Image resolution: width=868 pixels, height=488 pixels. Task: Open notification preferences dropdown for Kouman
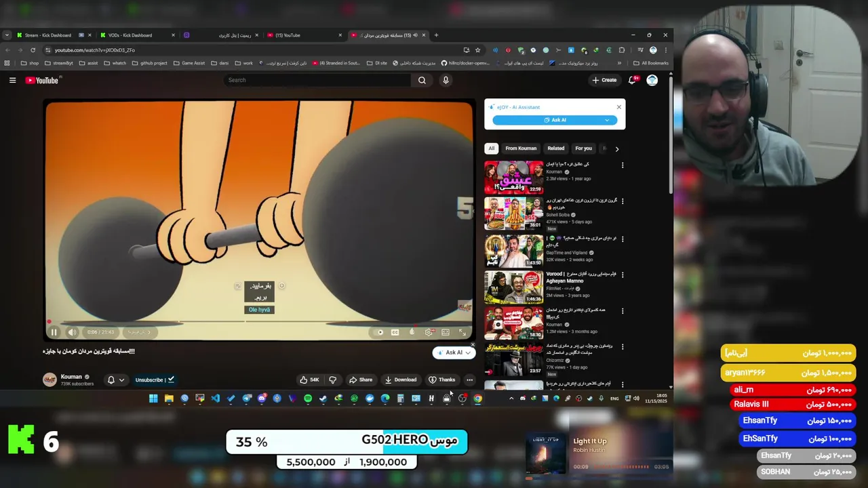[115, 380]
